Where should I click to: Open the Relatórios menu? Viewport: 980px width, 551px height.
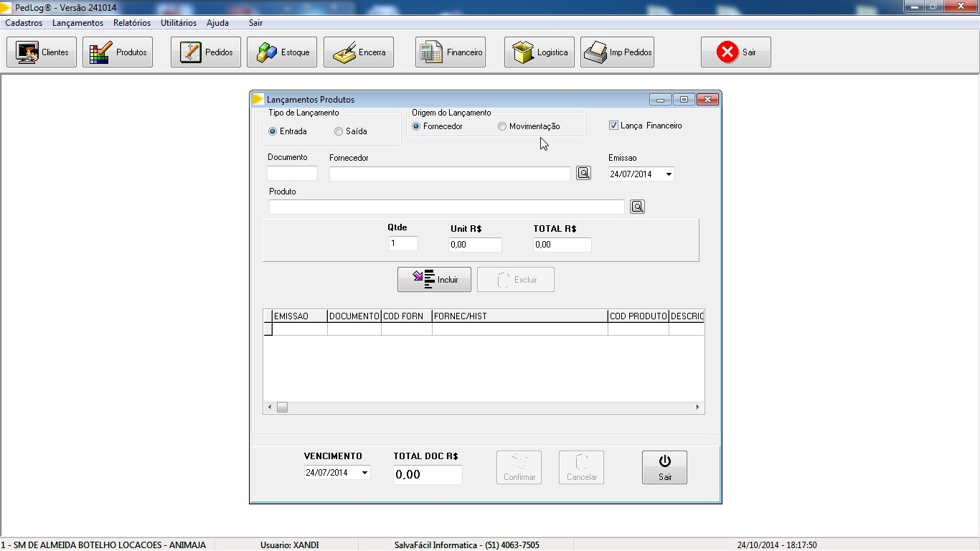click(x=131, y=23)
